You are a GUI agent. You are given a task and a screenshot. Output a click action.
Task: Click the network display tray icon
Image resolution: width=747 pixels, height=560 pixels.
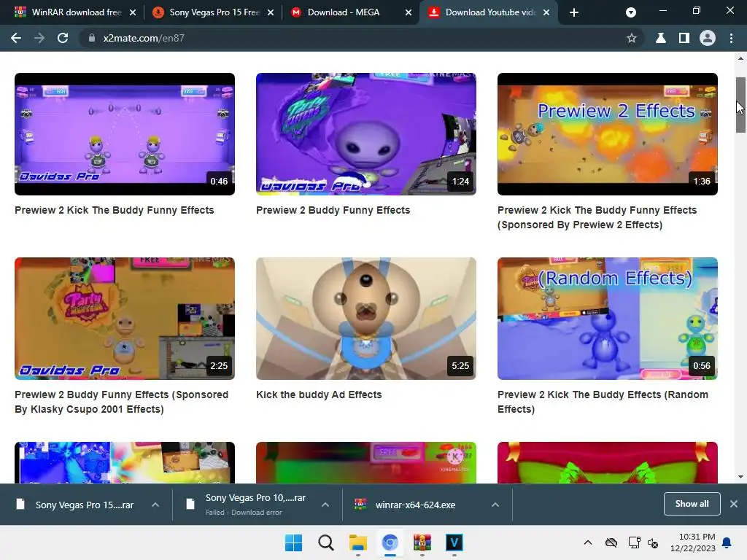point(634,542)
